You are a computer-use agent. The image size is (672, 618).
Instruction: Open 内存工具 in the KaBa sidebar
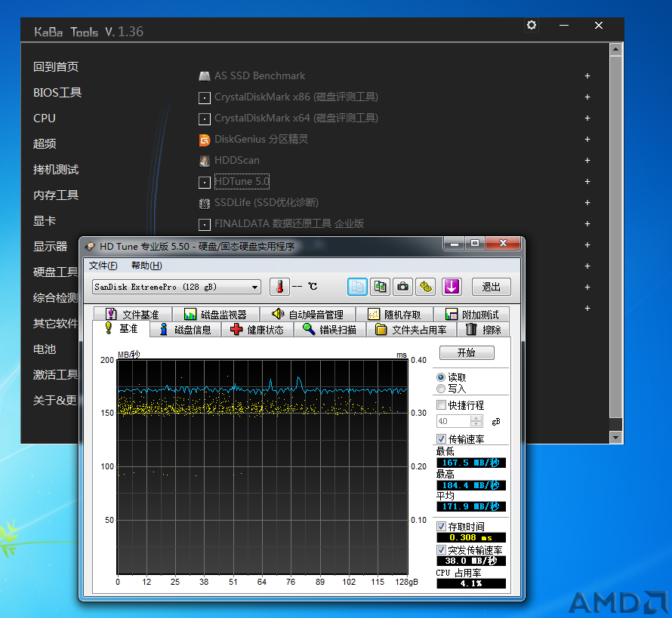pyautogui.click(x=56, y=195)
